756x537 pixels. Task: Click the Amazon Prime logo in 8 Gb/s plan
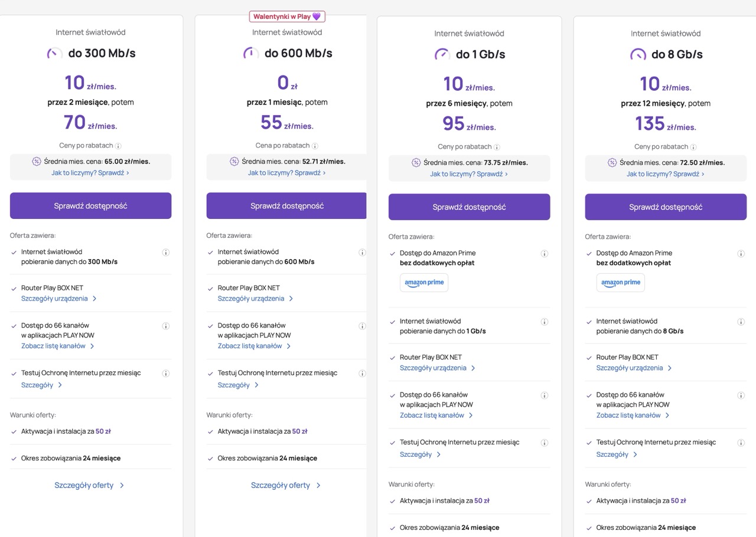coord(620,283)
